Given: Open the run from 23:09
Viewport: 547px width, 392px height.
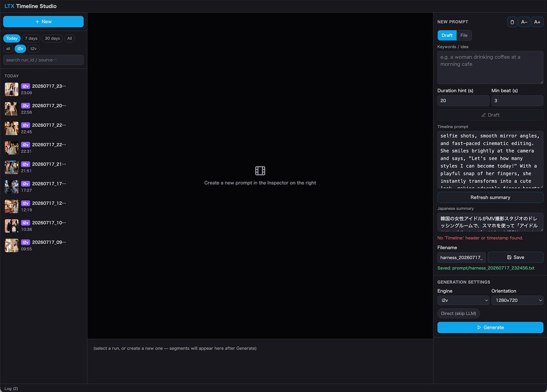Looking at the screenshot, I should 43,89.
